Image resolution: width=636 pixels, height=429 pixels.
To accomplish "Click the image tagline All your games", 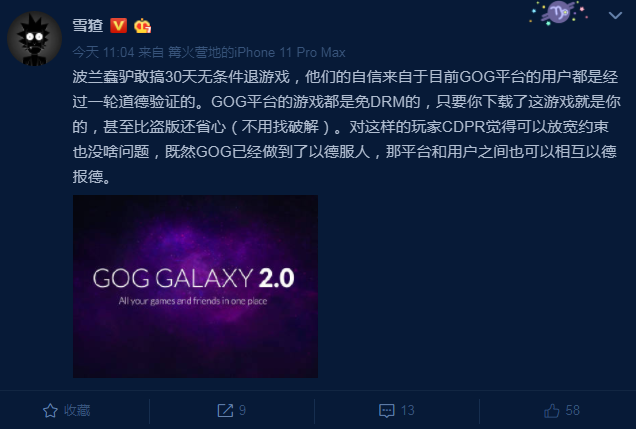I will pyautogui.click(x=193, y=301).
